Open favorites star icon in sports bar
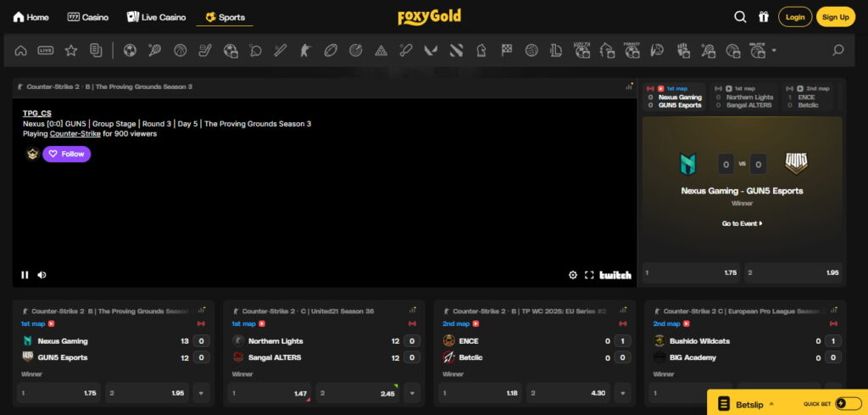 coord(71,50)
